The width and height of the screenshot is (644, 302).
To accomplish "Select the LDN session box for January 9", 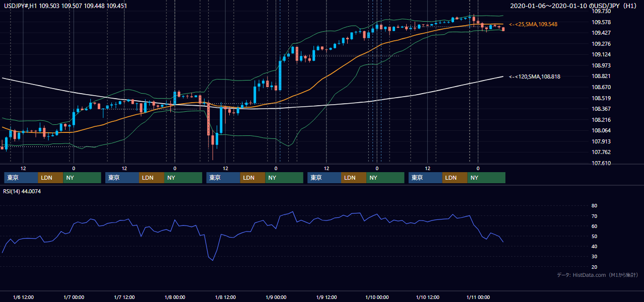I will 354,178.
